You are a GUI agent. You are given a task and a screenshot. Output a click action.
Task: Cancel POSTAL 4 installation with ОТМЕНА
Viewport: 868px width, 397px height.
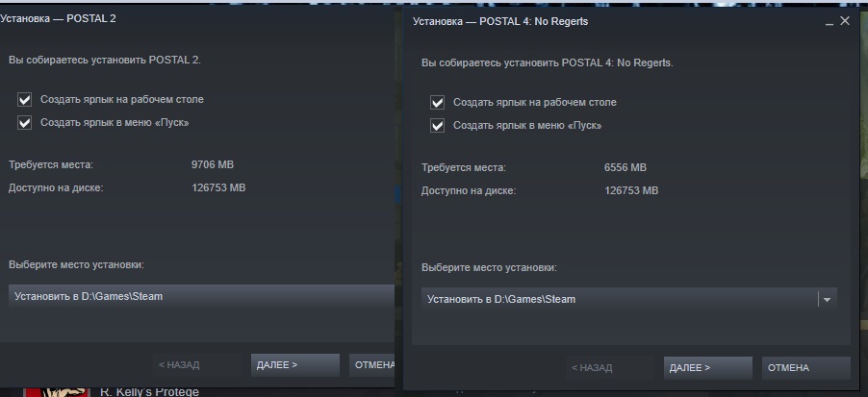tap(806, 368)
